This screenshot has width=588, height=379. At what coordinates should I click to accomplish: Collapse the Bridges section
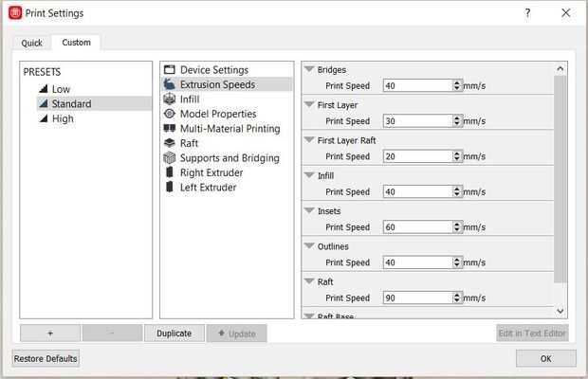click(309, 69)
